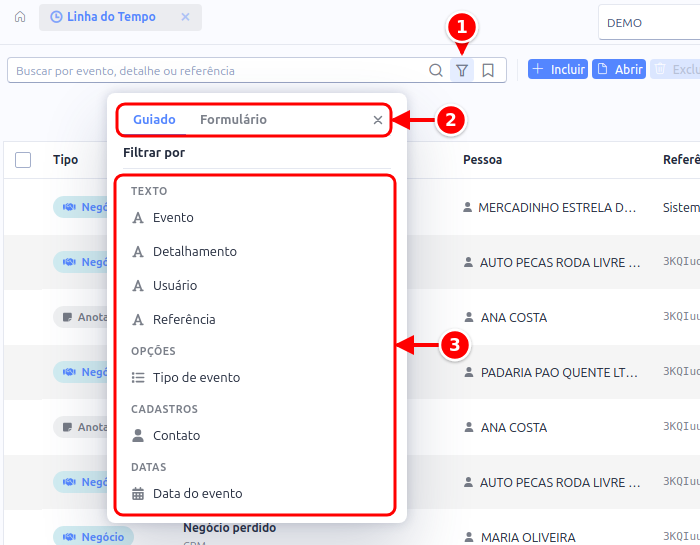Image resolution: width=700 pixels, height=545 pixels.
Task: Open the filter funnel icon
Action: (462, 70)
